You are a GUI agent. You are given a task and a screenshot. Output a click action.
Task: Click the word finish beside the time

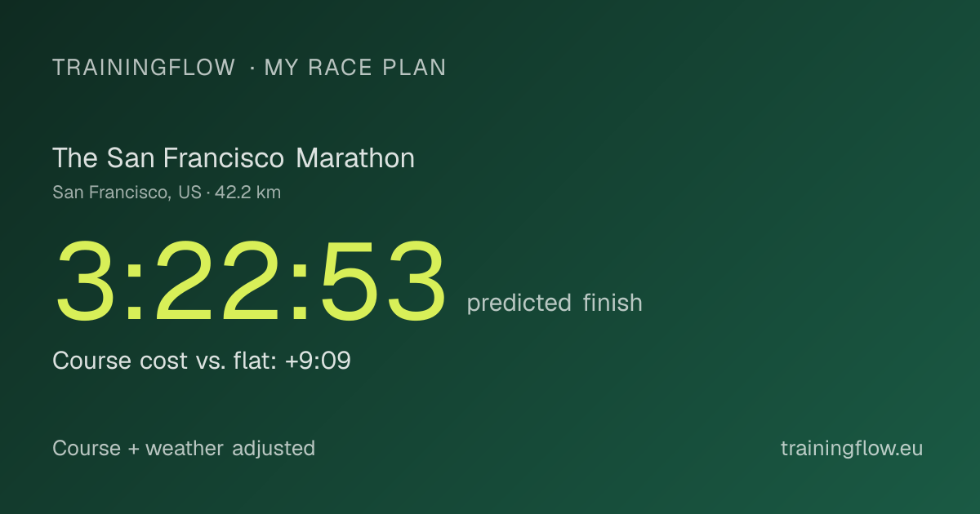click(612, 303)
